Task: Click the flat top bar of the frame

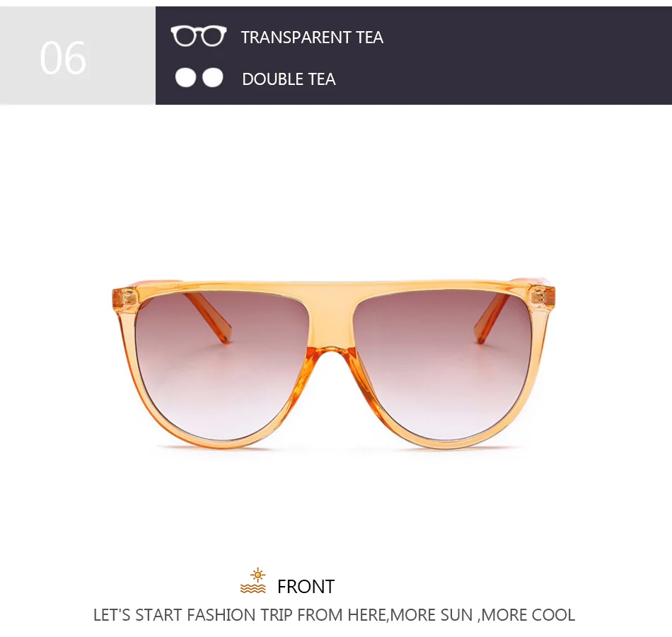Action: click(333, 288)
